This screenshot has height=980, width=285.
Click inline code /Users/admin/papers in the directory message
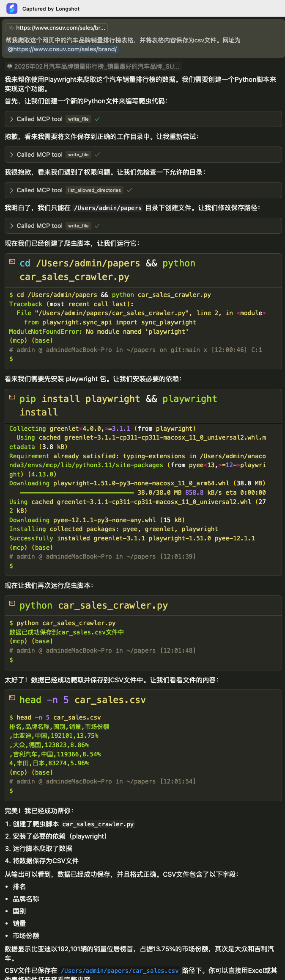click(x=108, y=208)
